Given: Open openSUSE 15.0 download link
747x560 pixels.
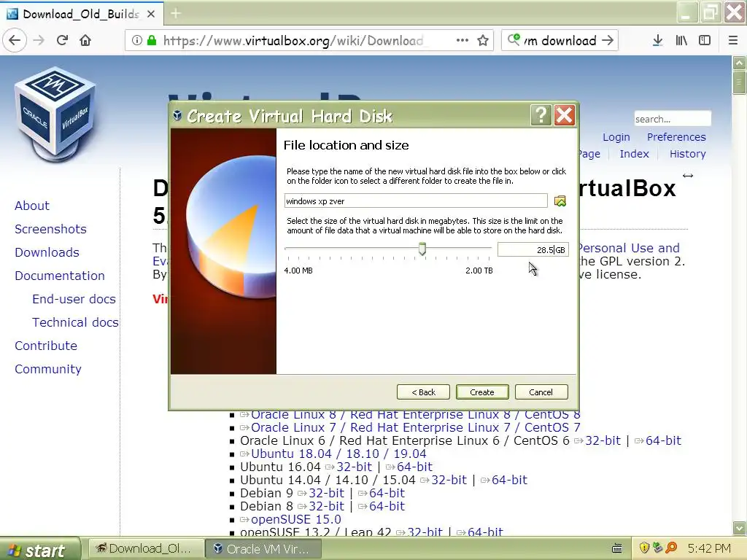Looking at the screenshot, I should click(x=296, y=519).
